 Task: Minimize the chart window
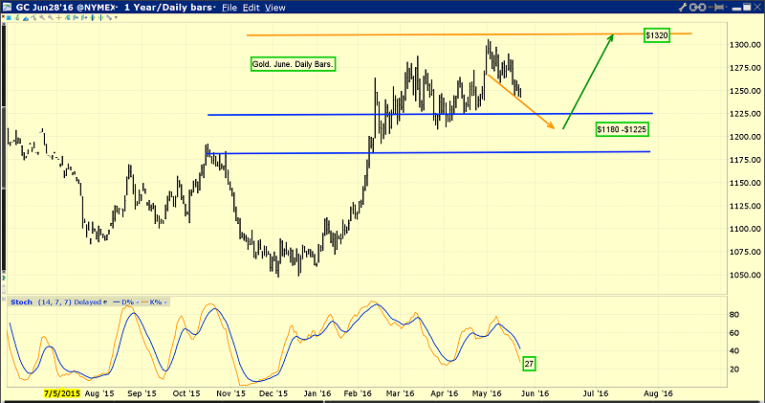(732, 6)
